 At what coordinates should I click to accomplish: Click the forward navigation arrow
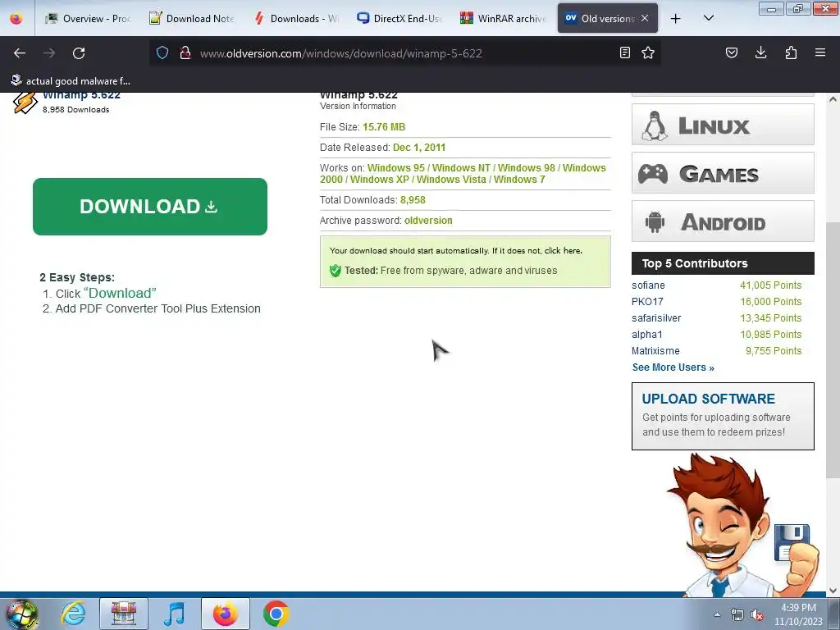coord(48,53)
